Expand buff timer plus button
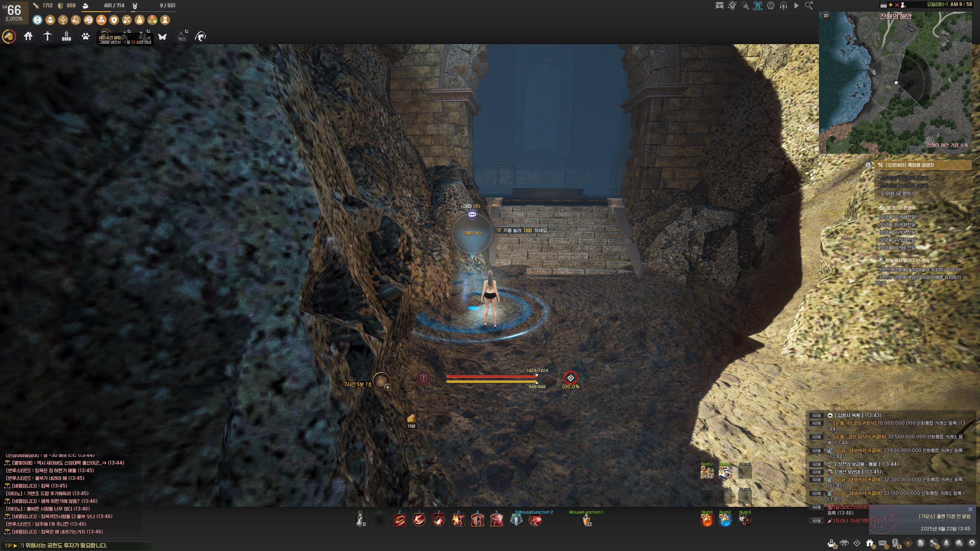The image size is (980, 551). [387, 387]
